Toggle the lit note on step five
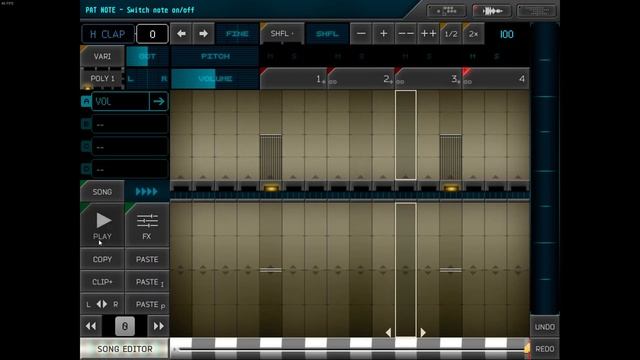The image size is (640, 360). tap(271, 188)
